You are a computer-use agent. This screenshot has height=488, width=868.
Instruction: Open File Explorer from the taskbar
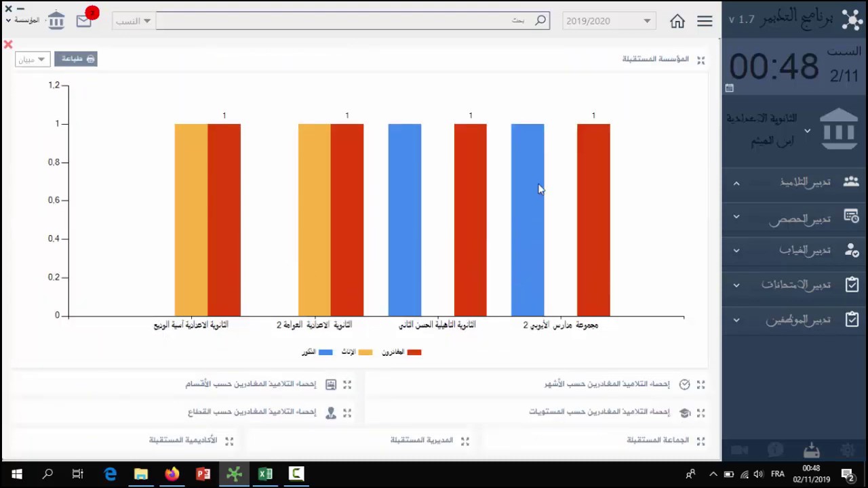[141, 474]
